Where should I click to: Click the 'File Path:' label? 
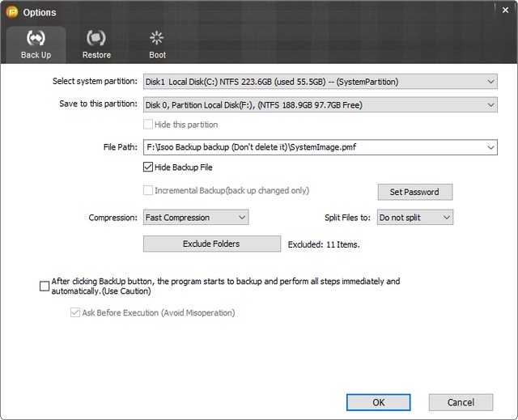121,147
